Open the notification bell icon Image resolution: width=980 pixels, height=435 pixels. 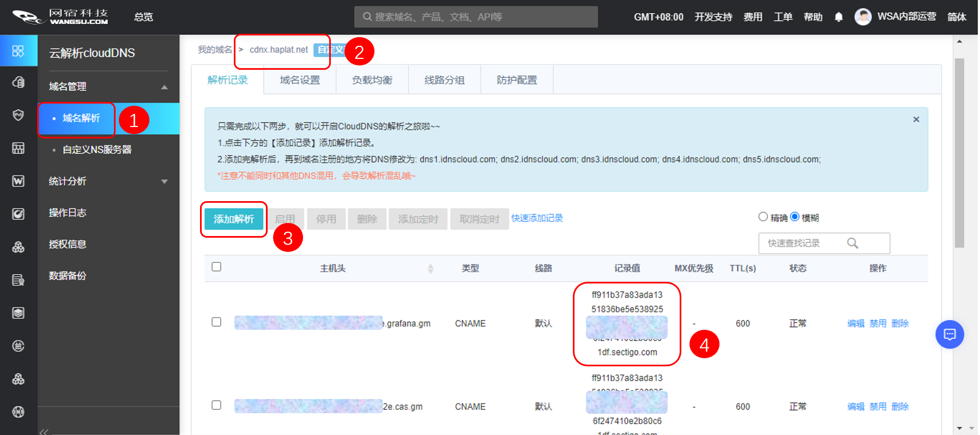(838, 17)
